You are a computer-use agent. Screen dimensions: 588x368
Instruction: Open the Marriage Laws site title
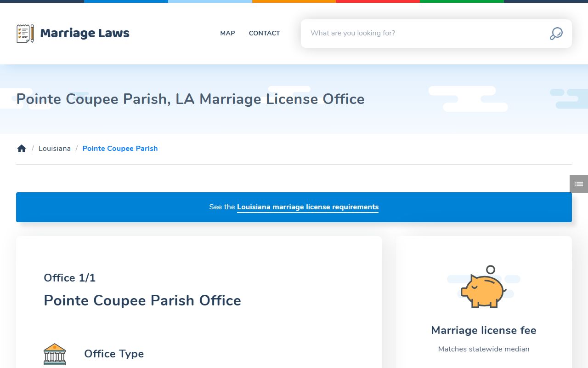(x=85, y=33)
